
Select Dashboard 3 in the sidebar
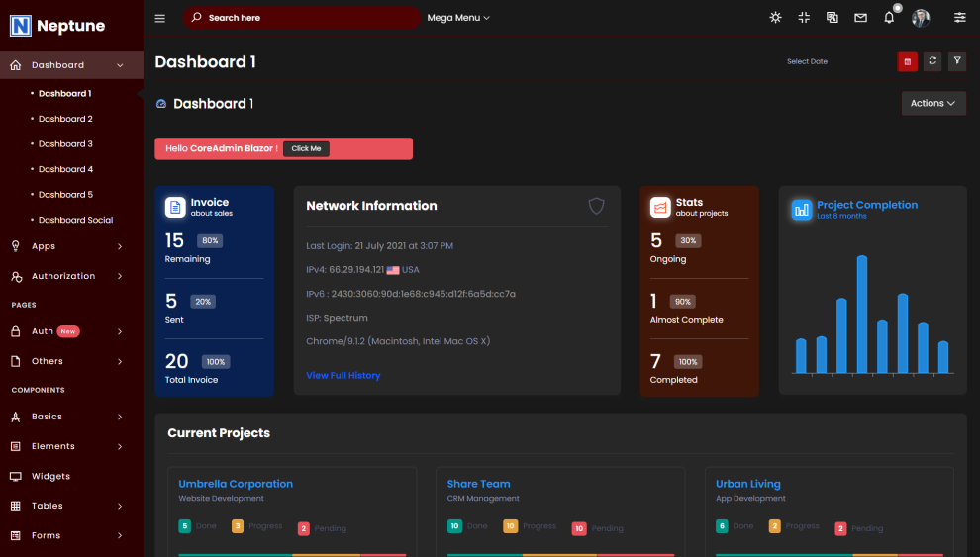pos(65,144)
